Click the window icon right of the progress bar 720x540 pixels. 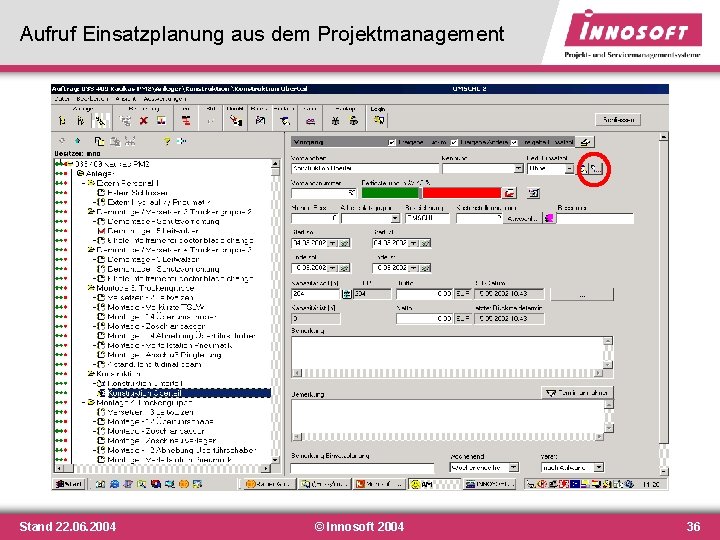(533, 193)
